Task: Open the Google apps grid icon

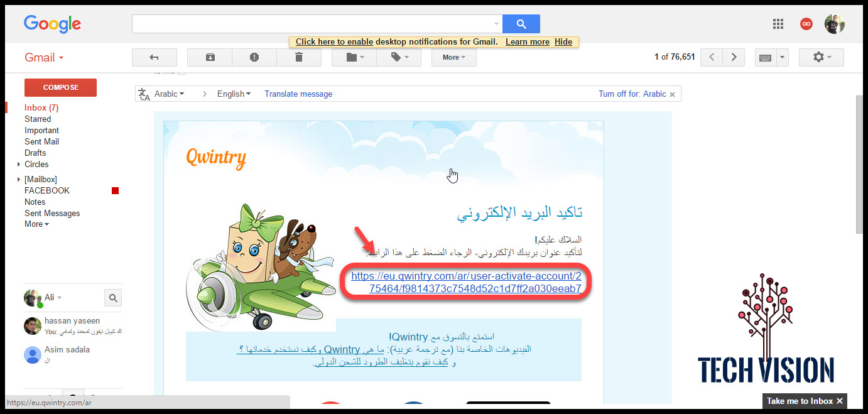Action: pyautogui.click(x=778, y=24)
